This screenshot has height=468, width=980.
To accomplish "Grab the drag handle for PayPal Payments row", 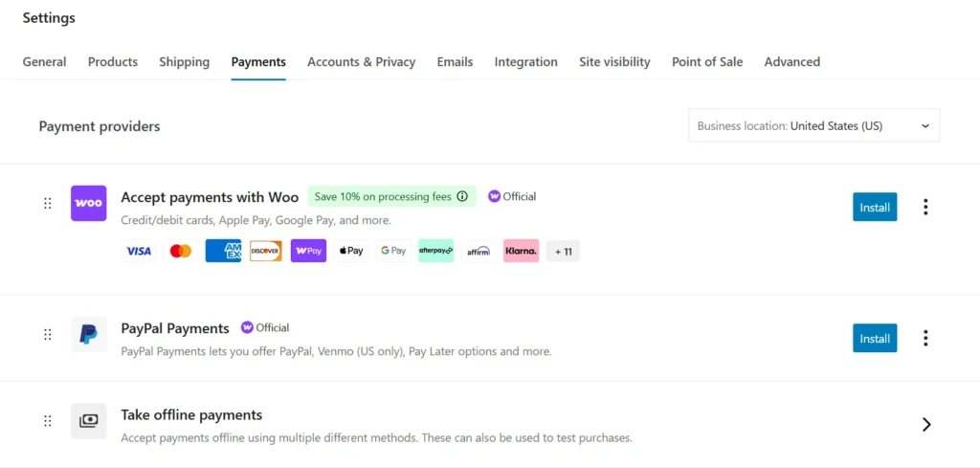I will (x=48, y=335).
